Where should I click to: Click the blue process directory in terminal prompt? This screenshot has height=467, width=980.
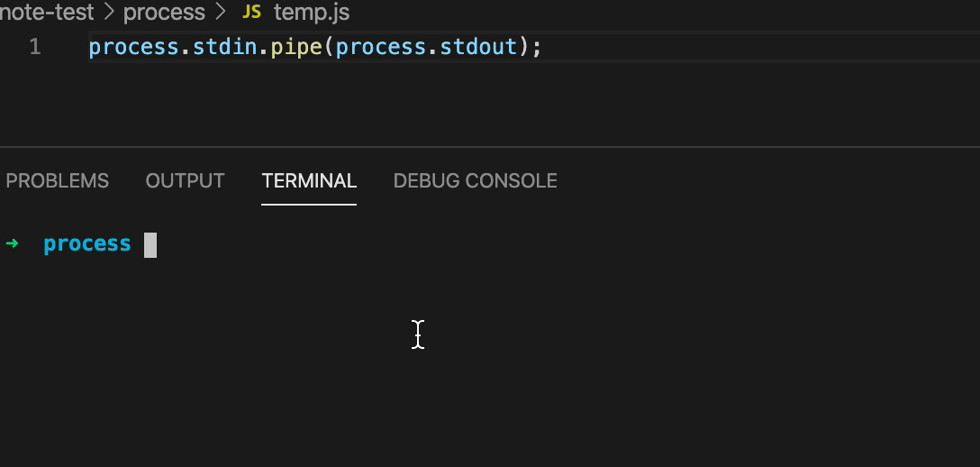tap(87, 243)
